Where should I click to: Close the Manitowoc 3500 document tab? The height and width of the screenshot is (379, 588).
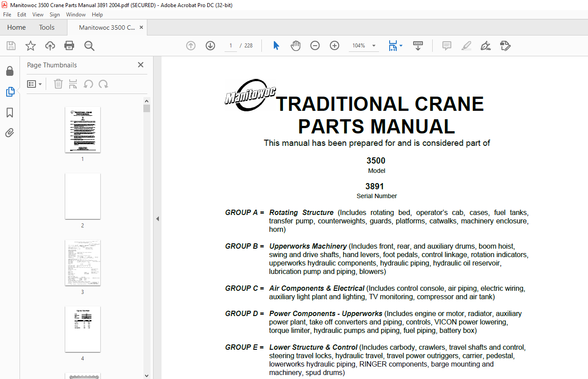pyautogui.click(x=141, y=27)
